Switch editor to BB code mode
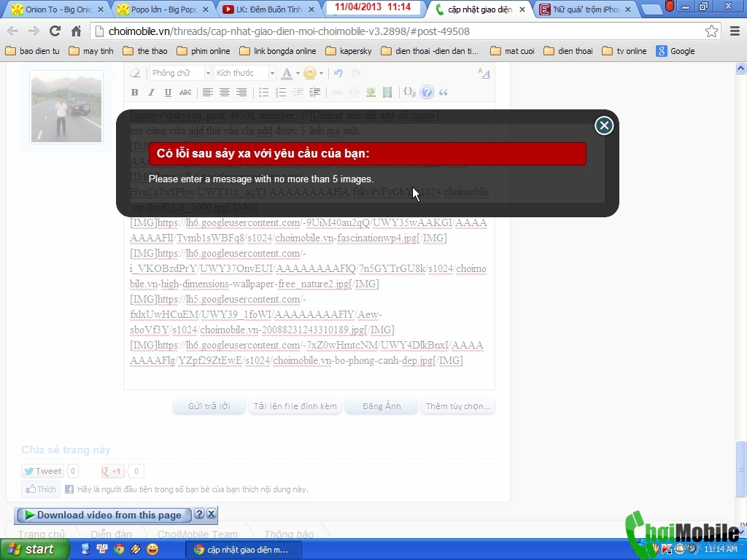The width and height of the screenshot is (747, 560). tap(484, 73)
